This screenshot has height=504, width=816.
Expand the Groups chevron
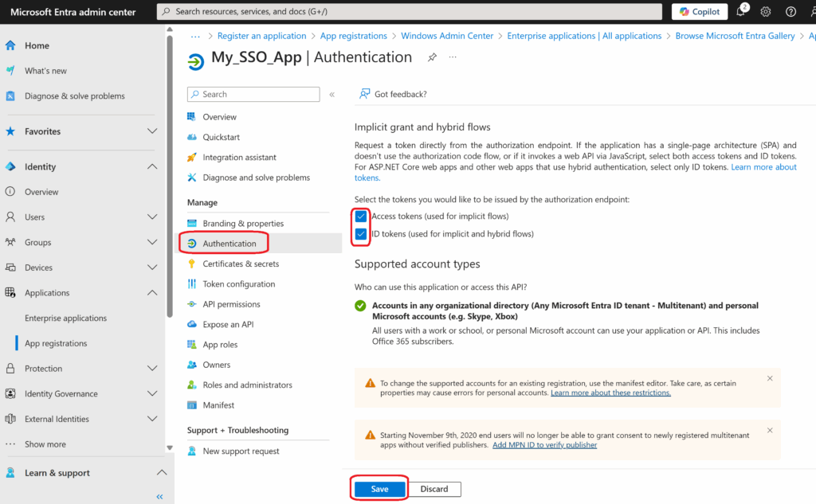pos(151,242)
